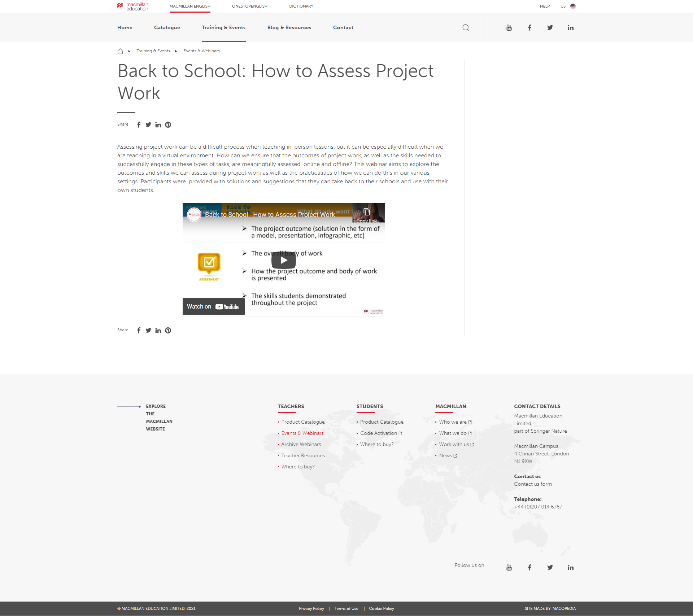Click the home breadcrumb icon

[120, 51]
